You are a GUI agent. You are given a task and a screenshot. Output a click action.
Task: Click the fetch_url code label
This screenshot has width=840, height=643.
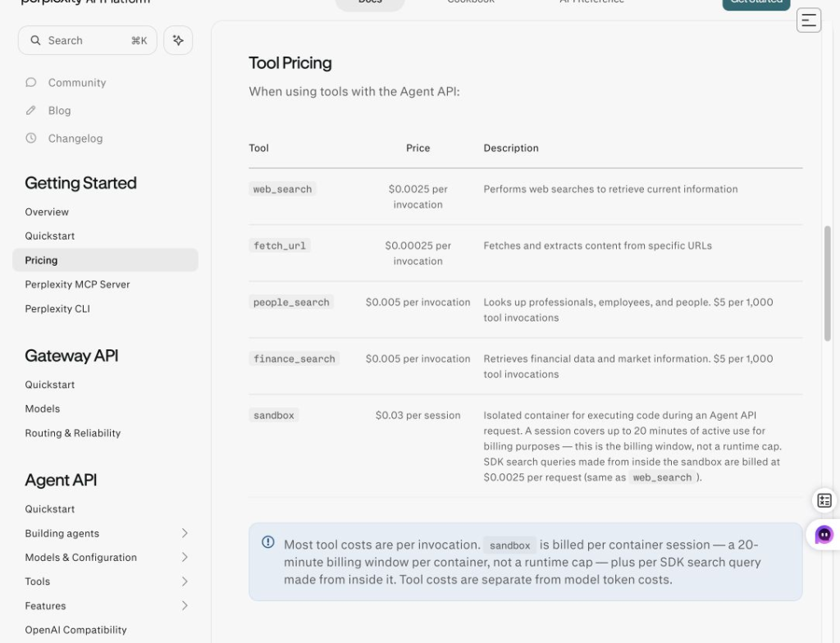(x=279, y=245)
